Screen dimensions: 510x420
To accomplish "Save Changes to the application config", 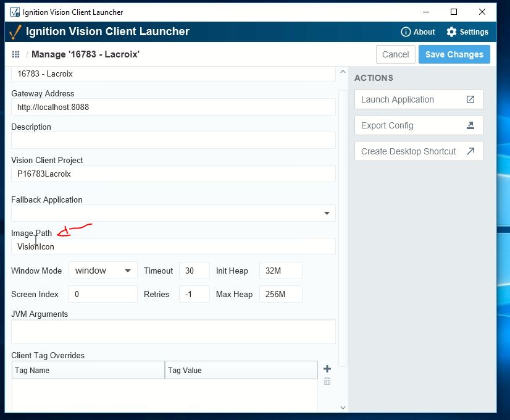I will (x=454, y=54).
